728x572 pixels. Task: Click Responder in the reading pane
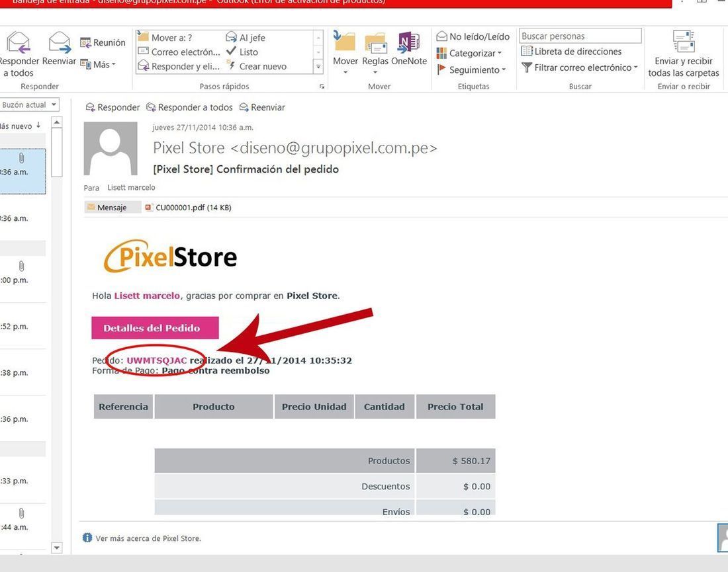coord(113,108)
